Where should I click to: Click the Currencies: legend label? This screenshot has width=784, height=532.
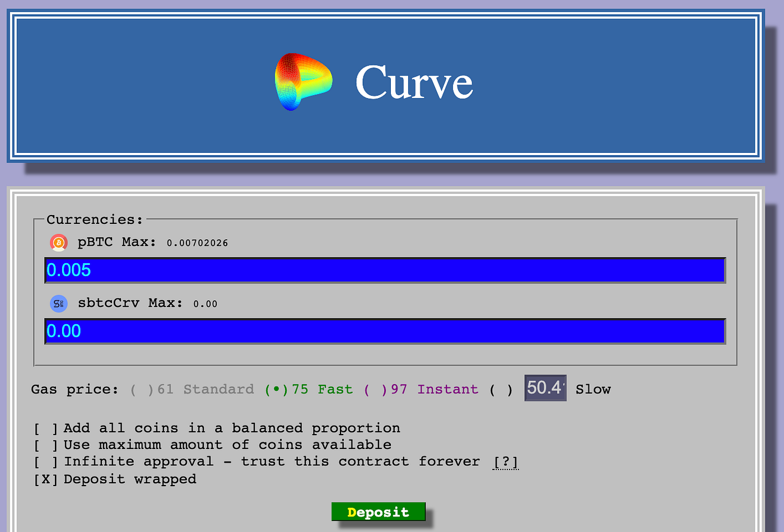pos(95,220)
